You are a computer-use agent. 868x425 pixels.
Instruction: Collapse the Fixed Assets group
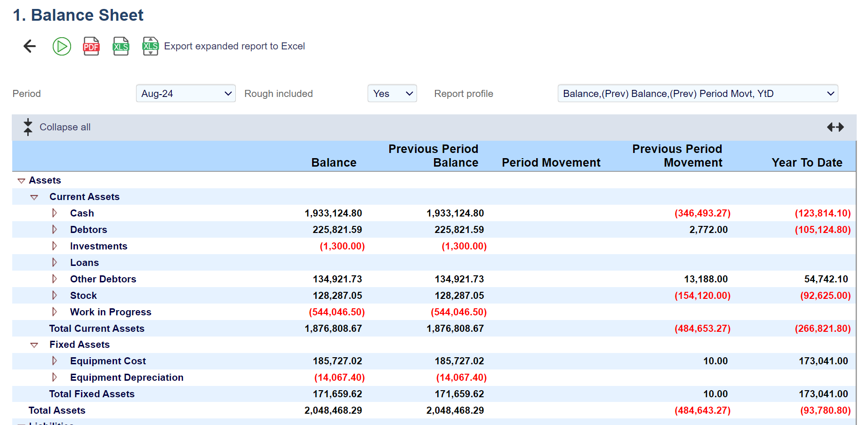coord(34,345)
